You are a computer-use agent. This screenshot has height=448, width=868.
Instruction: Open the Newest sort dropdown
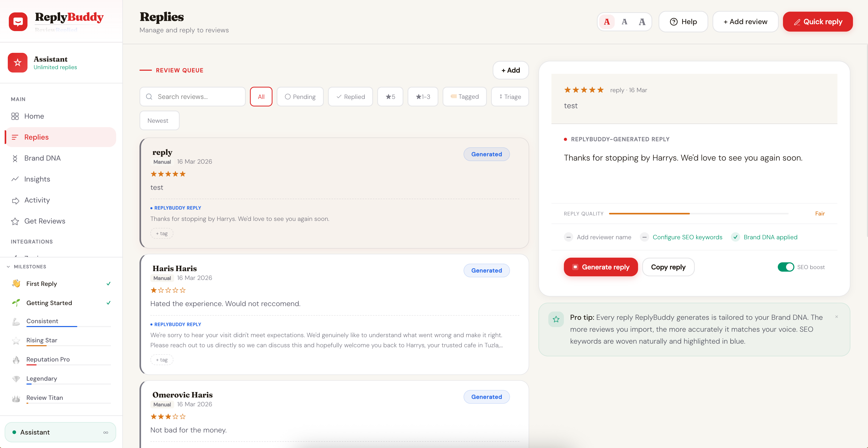pyautogui.click(x=159, y=120)
